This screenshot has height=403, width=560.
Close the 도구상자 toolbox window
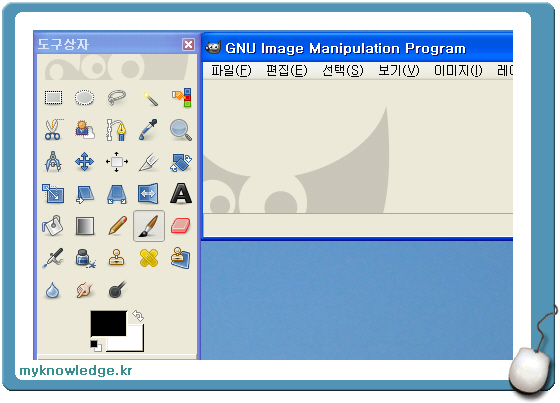[189, 45]
